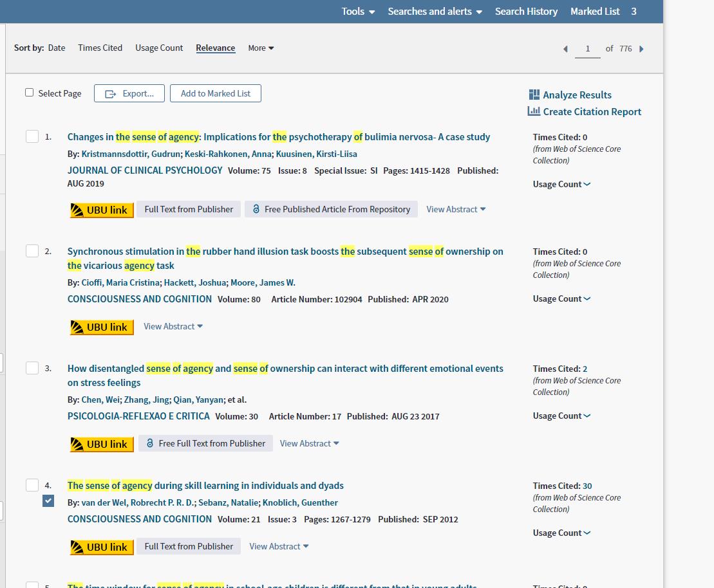Click author Kristmannsdottir, Gudrun
The image size is (714, 588).
pos(131,154)
